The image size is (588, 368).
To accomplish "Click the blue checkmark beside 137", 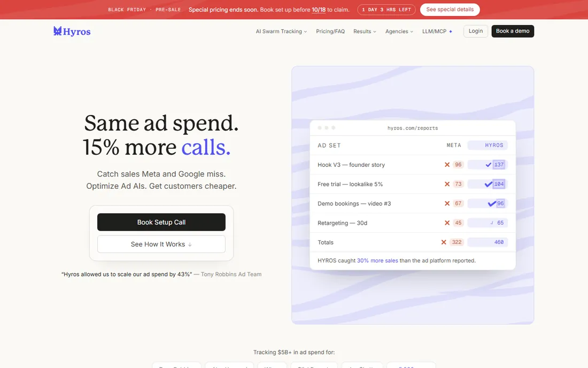I will pyautogui.click(x=488, y=165).
